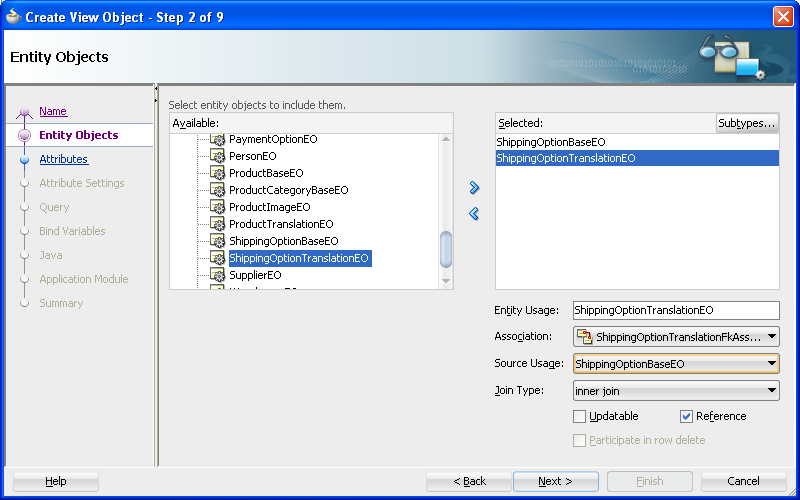Uncheck the Reference checkbox
The height and width of the screenshot is (500, 800).
pos(686,416)
